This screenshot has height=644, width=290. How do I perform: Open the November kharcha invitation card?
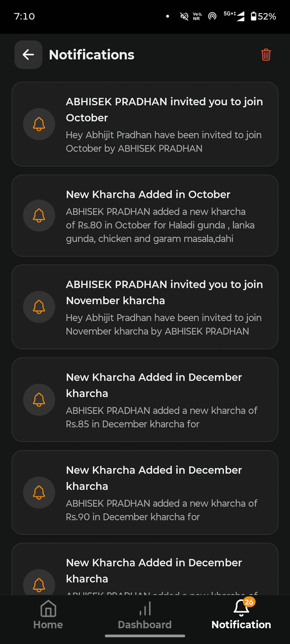[163, 307]
